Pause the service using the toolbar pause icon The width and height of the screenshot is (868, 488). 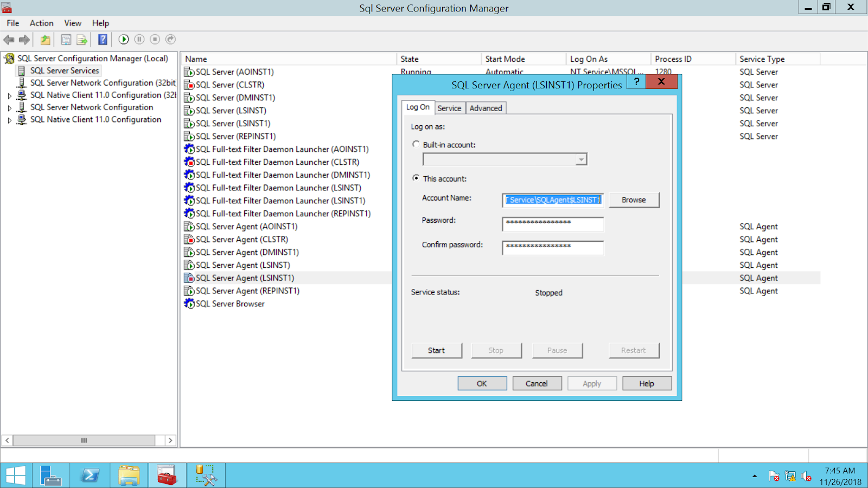click(139, 40)
